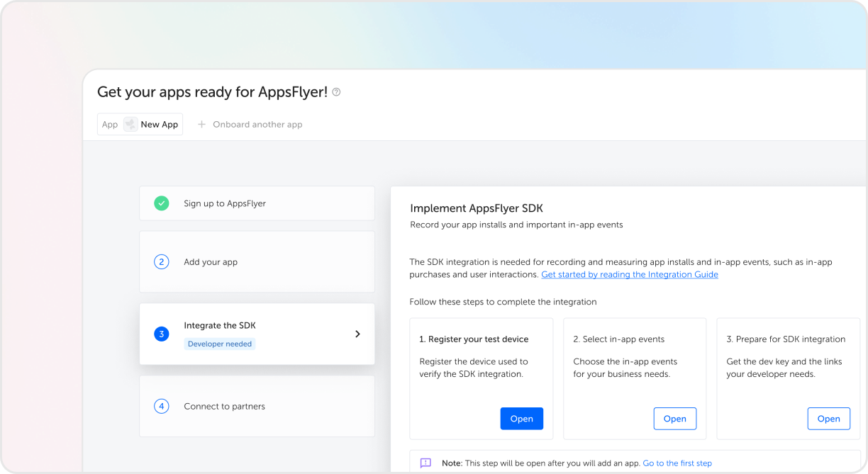Click the plus icon for onboarding another app
Screen dimensions: 868x474
point(201,124)
